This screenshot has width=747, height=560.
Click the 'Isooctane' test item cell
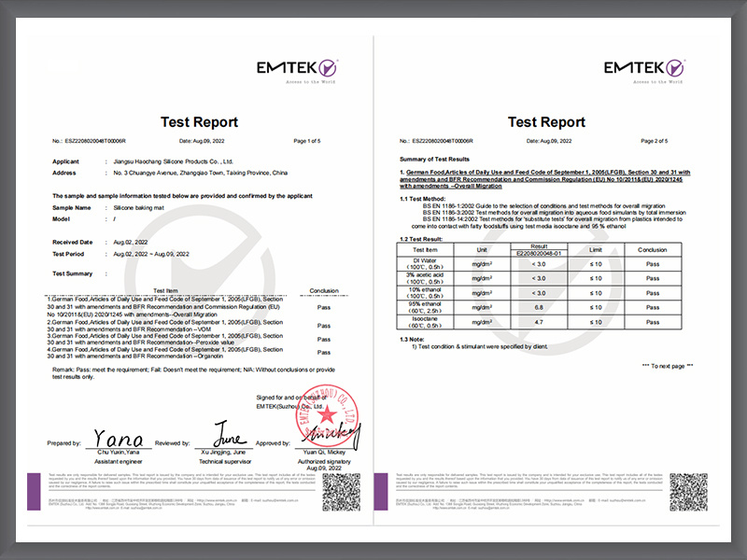[x=425, y=322]
